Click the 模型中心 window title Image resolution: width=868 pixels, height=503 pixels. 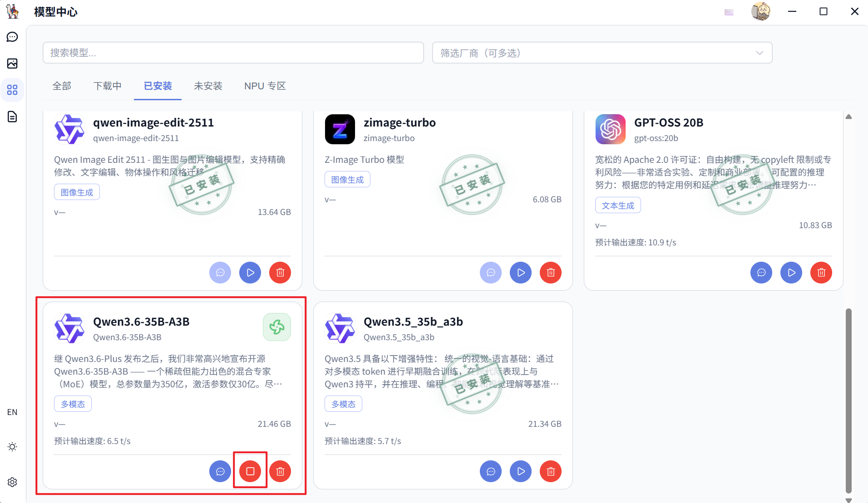coord(56,12)
